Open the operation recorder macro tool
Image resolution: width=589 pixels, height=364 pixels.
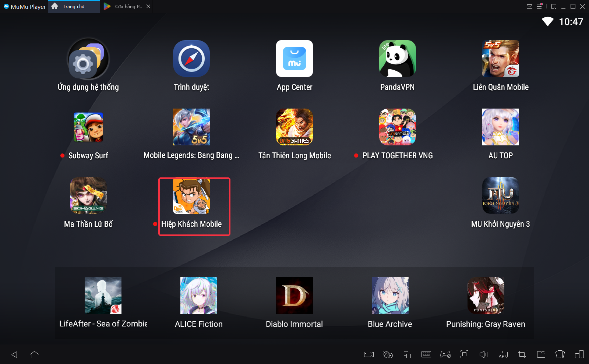[388, 354]
